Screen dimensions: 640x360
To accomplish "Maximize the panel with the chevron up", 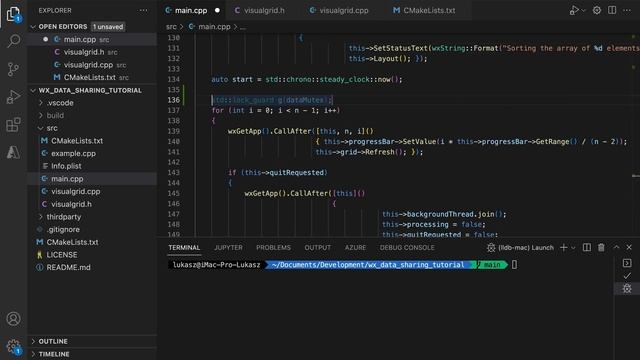I will pyautogui.click(x=616, y=247).
